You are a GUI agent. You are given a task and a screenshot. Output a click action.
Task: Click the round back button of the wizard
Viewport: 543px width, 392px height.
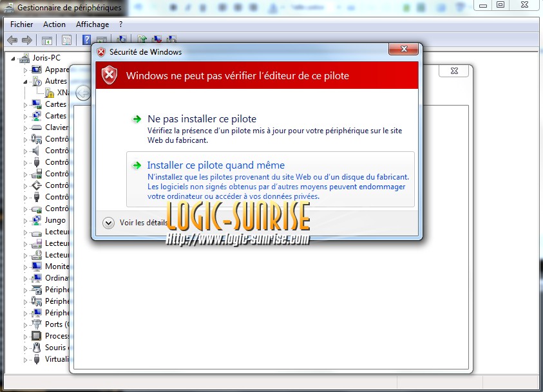(x=83, y=93)
